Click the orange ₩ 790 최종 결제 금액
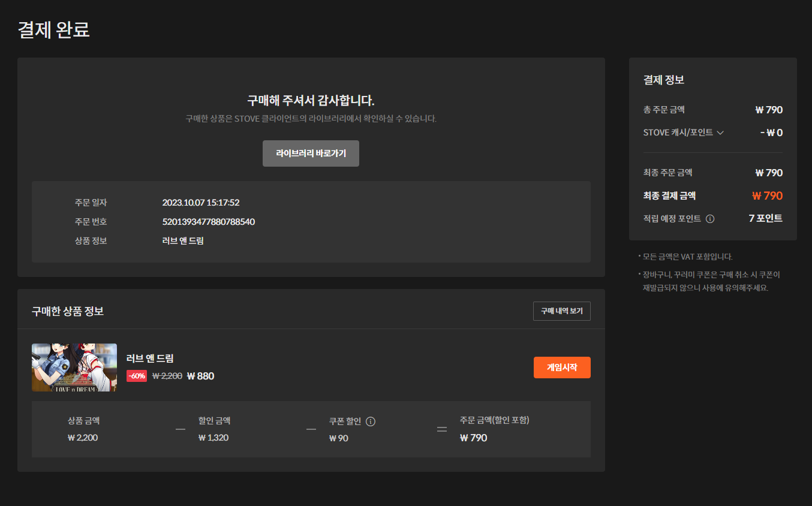 coord(767,195)
